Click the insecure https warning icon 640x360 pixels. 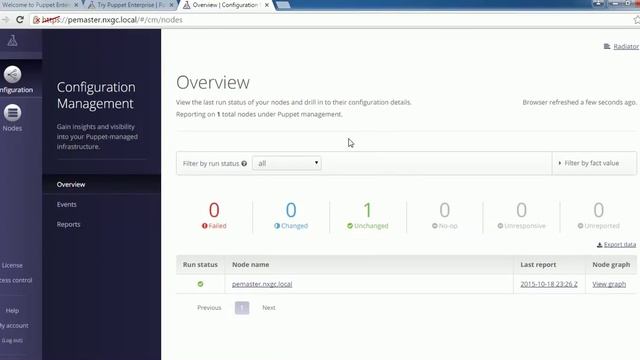[36, 20]
